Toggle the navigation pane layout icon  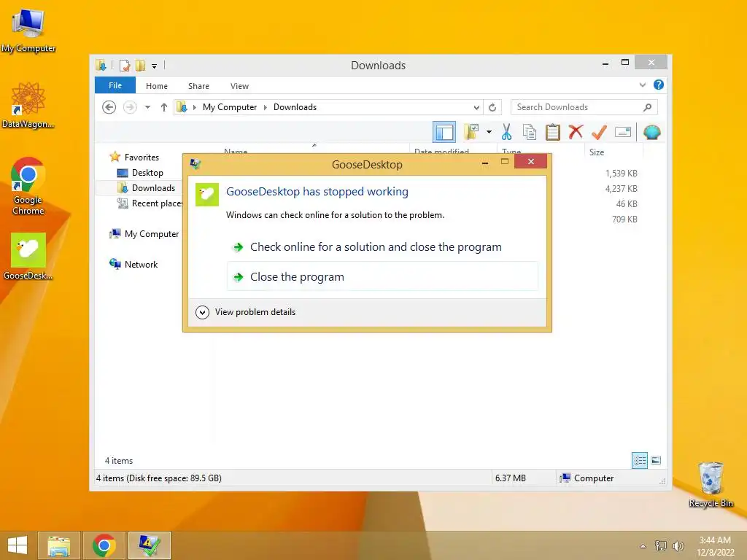(x=444, y=133)
